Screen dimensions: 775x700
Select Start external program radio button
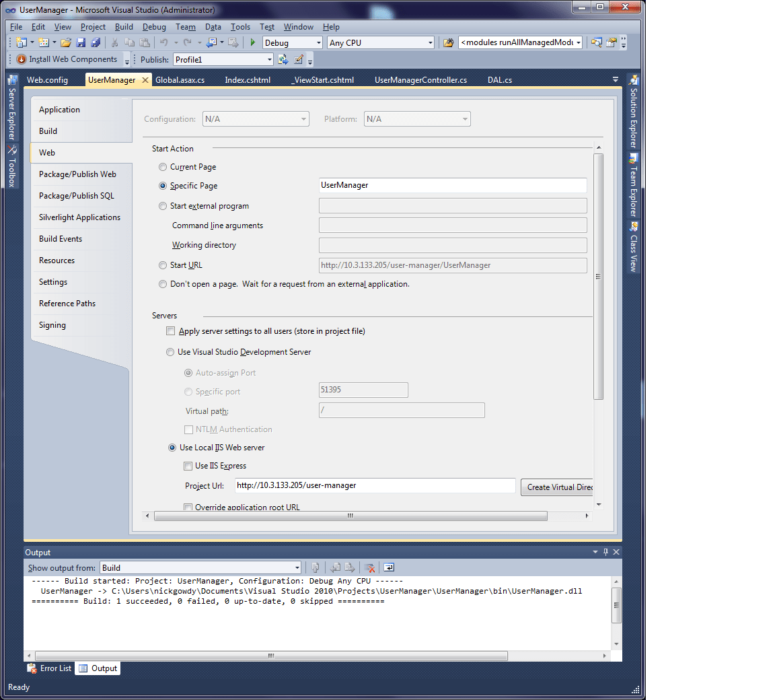(163, 206)
